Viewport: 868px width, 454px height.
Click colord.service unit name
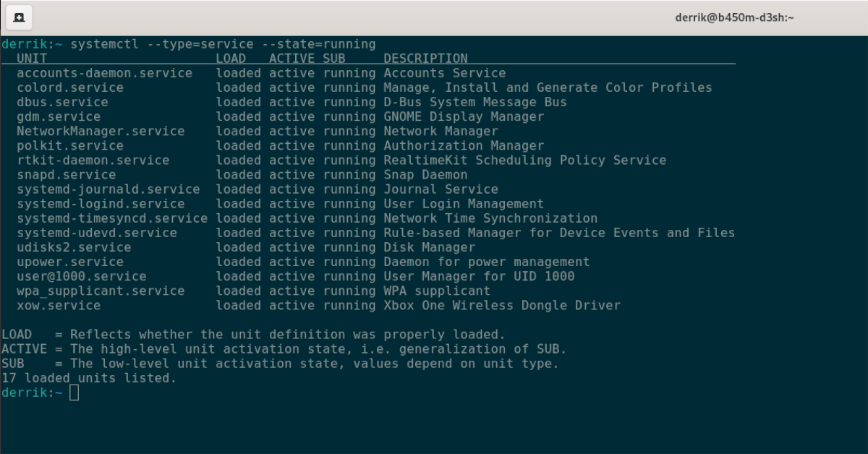[70, 87]
